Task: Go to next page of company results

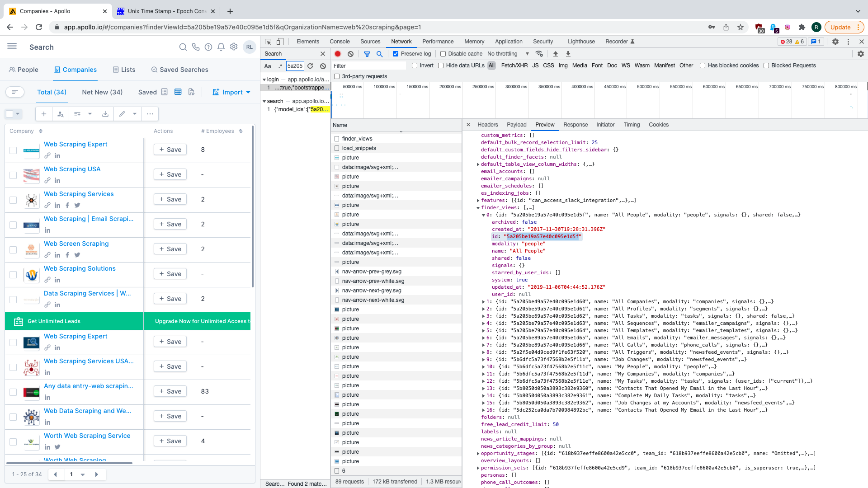Action: point(96,474)
